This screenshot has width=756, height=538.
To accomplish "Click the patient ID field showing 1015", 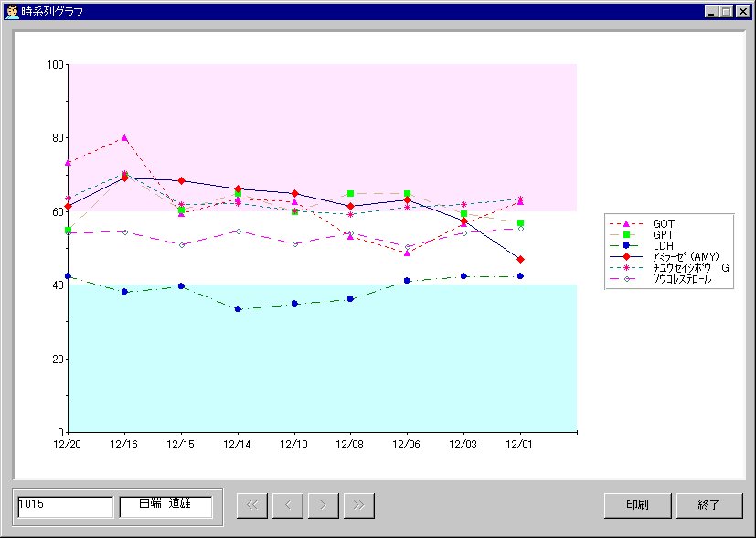I will coord(65,505).
